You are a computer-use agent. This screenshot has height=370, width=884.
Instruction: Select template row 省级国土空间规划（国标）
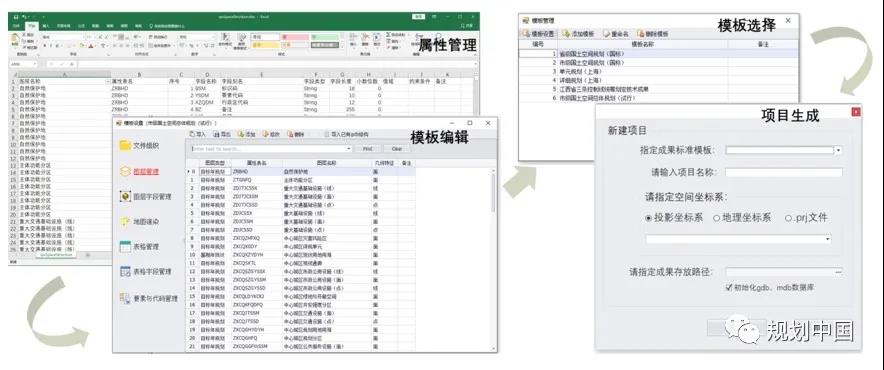tap(658, 53)
